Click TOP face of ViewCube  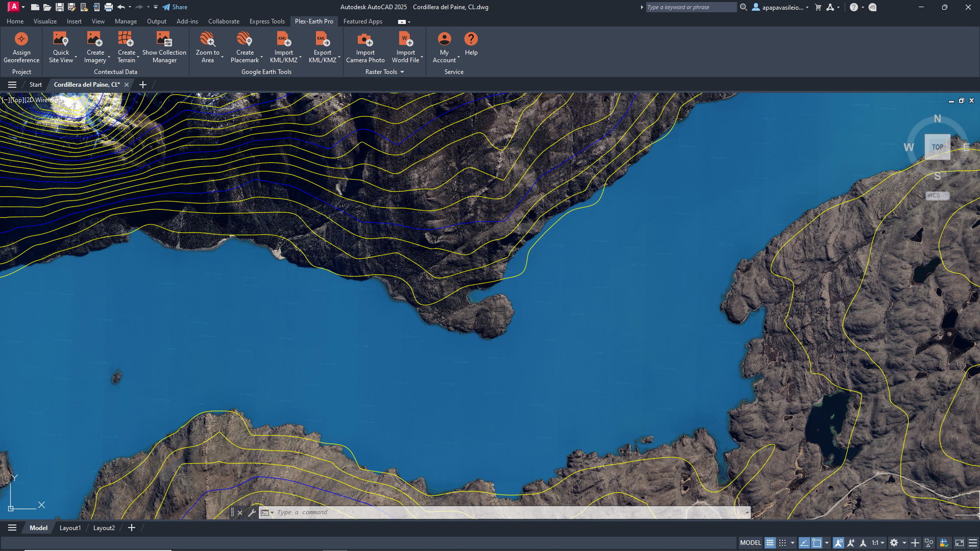pyautogui.click(x=937, y=147)
